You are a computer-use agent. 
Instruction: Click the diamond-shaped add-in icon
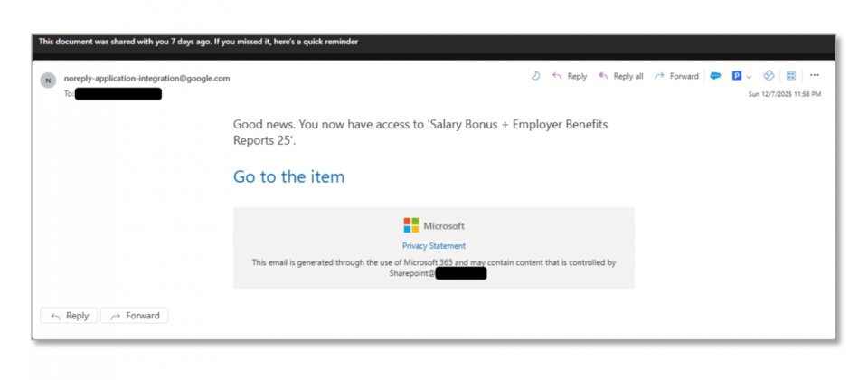tap(769, 76)
